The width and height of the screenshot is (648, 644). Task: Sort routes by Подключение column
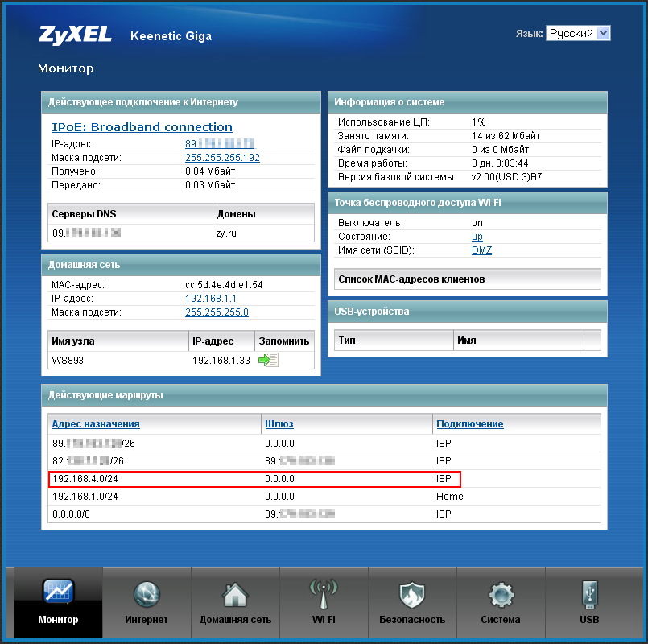pos(469,424)
